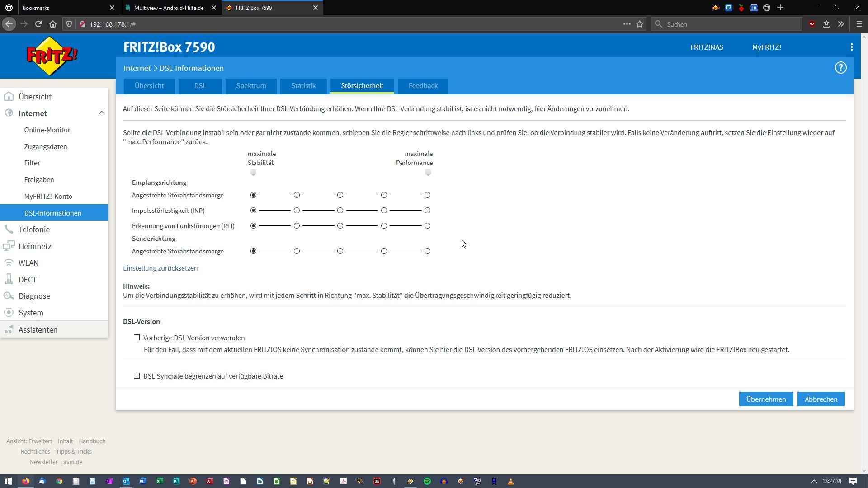Switch to the Übersicht tab
The width and height of the screenshot is (868, 488).
pyautogui.click(x=149, y=86)
